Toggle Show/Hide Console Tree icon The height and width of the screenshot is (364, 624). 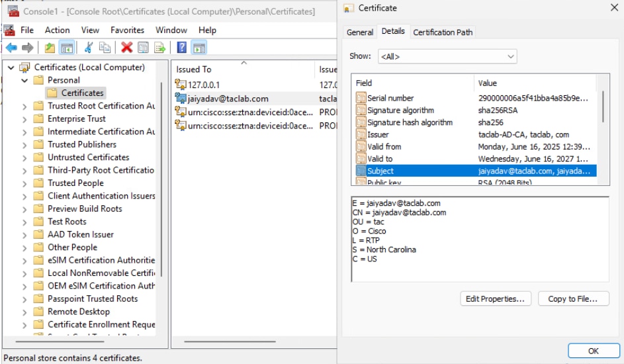67,48
